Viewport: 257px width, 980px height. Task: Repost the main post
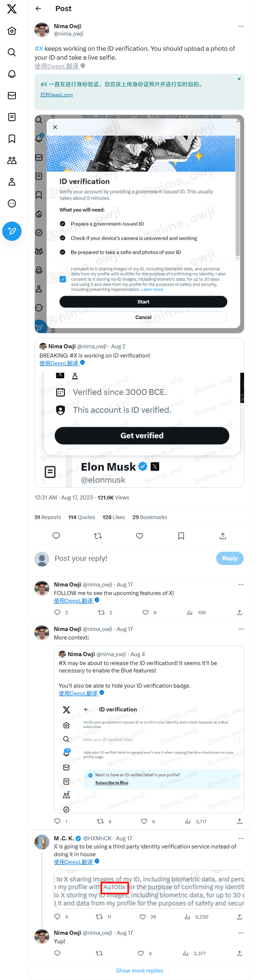pyautogui.click(x=98, y=536)
